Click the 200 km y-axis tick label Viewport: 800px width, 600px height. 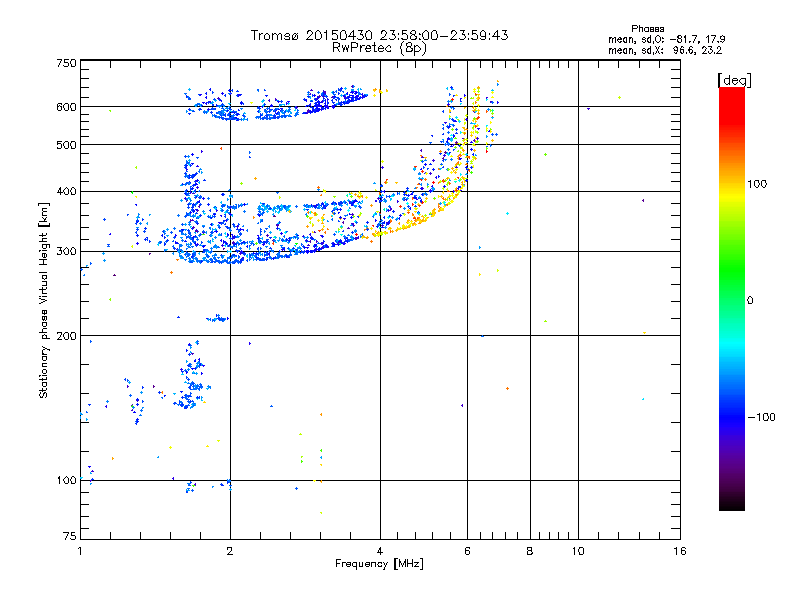point(66,336)
